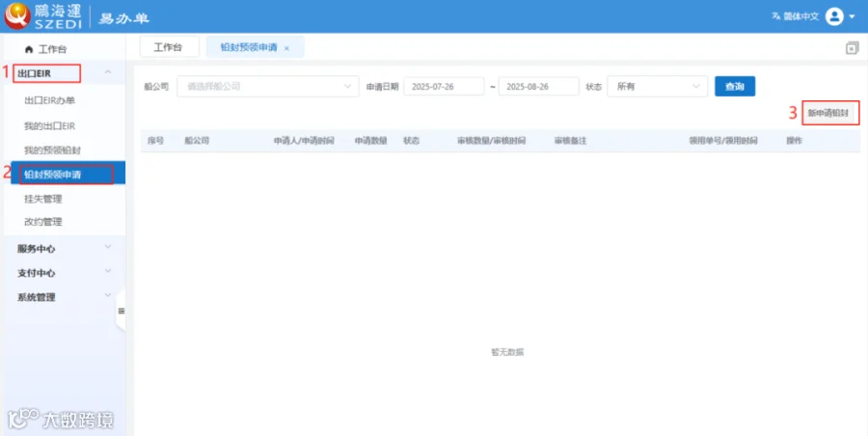The height and width of the screenshot is (436, 868).
Task: Close the 铅封预领申请 tab
Action: pos(286,48)
